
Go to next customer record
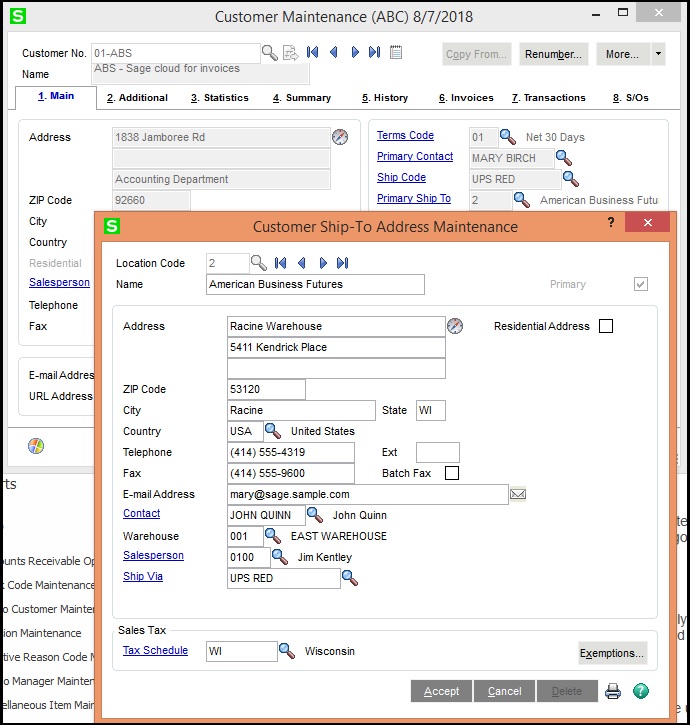(x=355, y=52)
